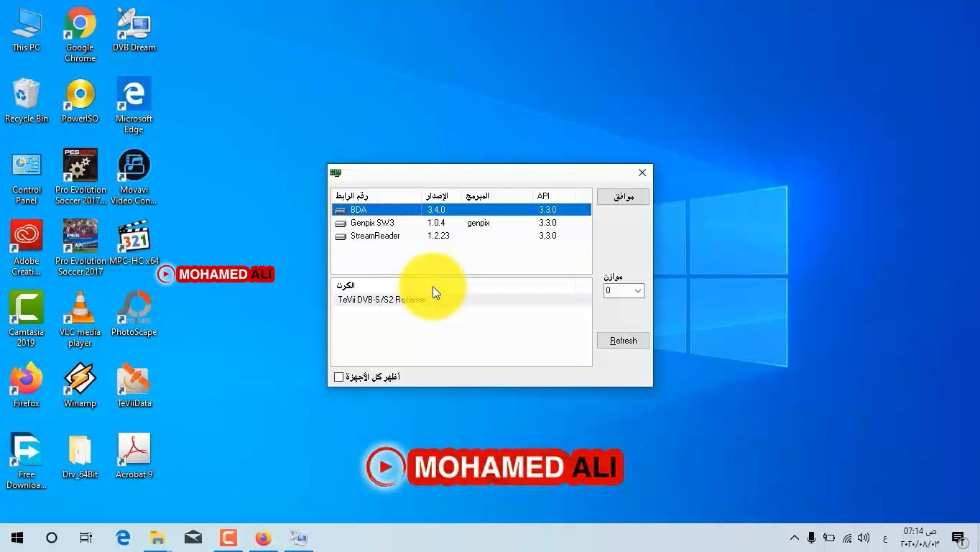Click the الكرت column header
Screen dimensions: 980x552
click(x=454, y=285)
